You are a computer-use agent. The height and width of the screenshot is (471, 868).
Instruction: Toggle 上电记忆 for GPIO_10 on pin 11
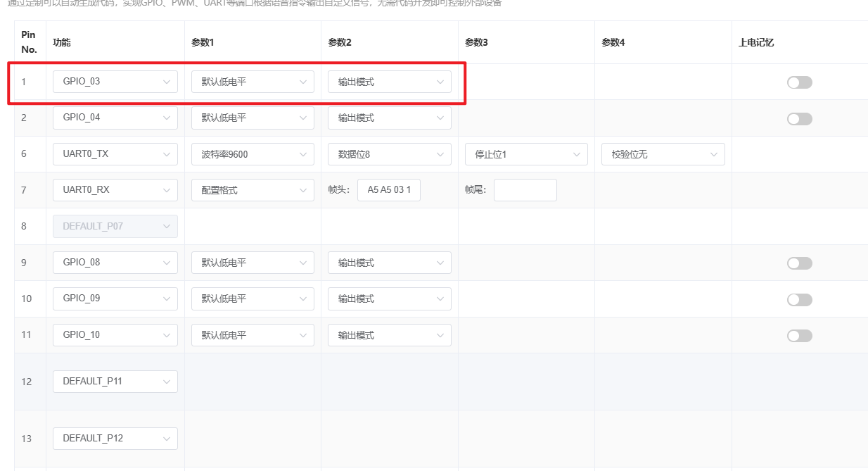pyautogui.click(x=799, y=335)
